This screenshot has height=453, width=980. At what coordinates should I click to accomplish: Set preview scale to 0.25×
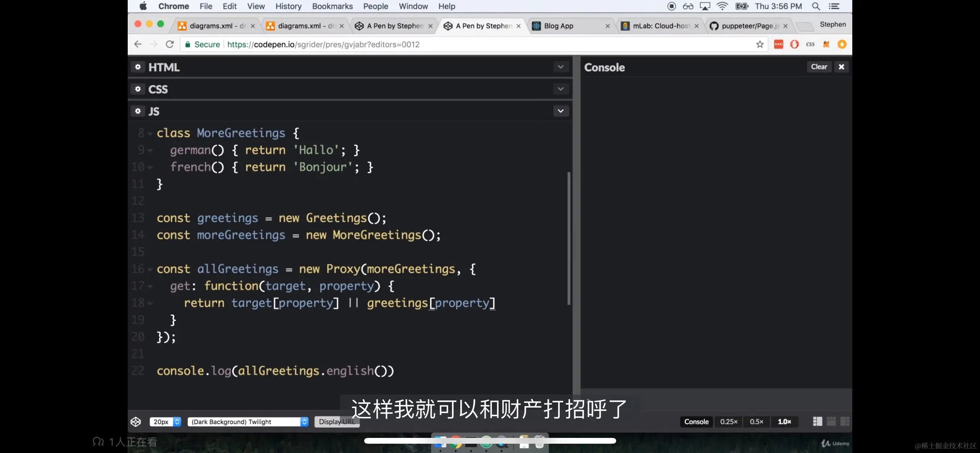[x=728, y=422]
